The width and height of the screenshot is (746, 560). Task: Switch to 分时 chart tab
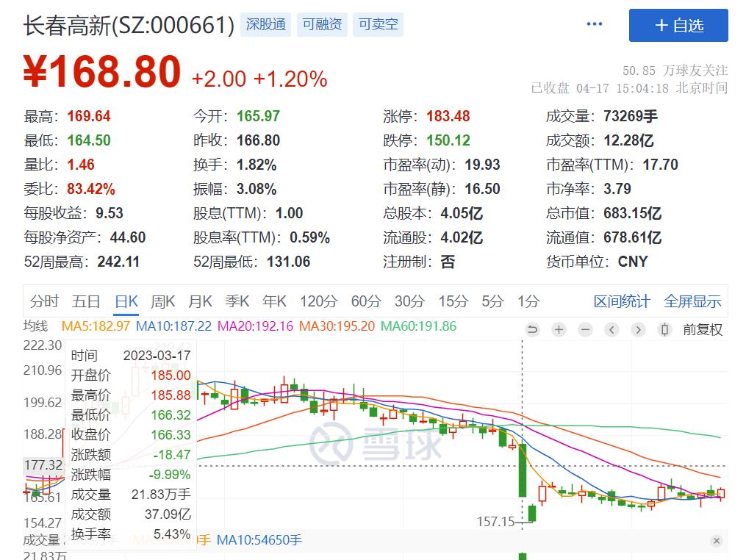pos(44,301)
